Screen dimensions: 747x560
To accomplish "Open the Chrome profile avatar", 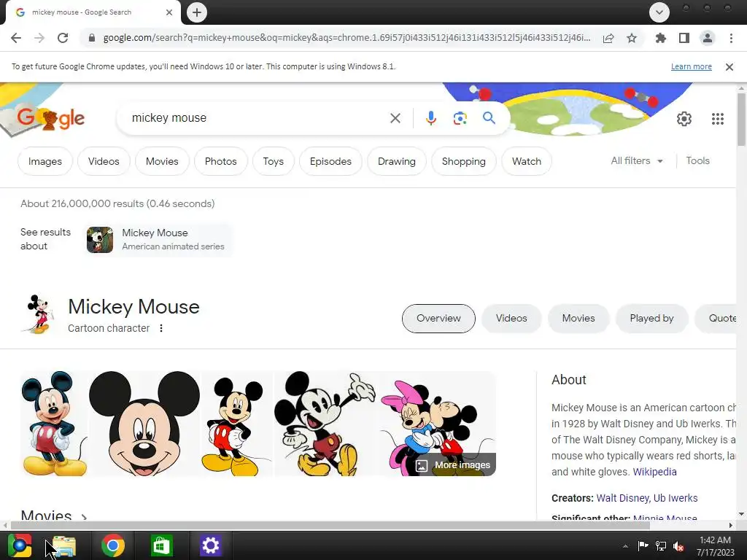I will [708, 38].
